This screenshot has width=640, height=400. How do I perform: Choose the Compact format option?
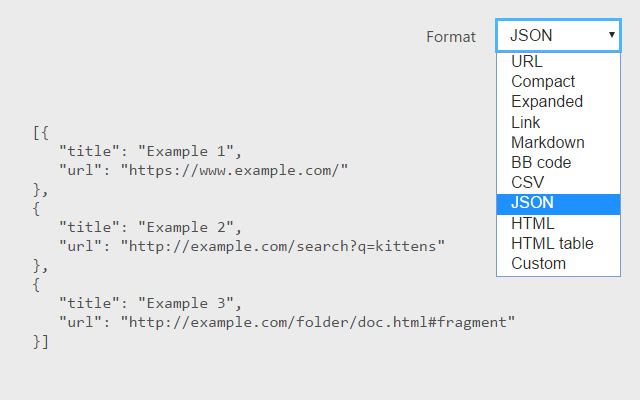(543, 81)
